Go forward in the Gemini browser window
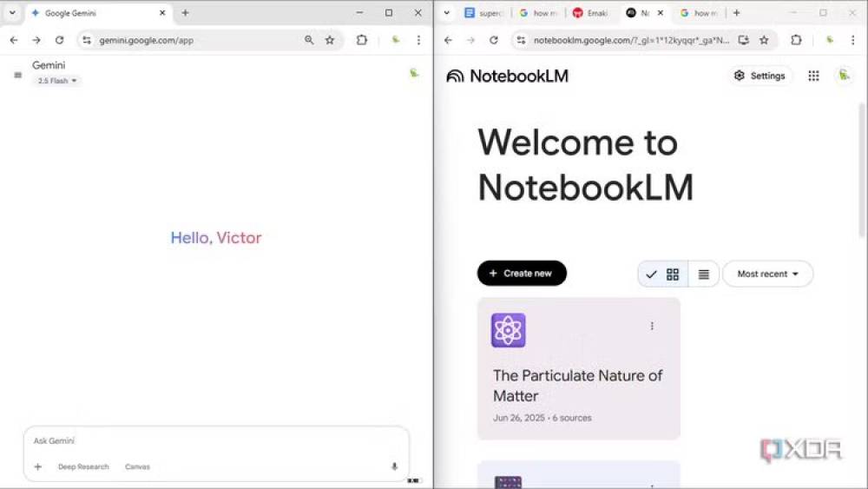Viewport: 868px width, 489px height. 36,40
